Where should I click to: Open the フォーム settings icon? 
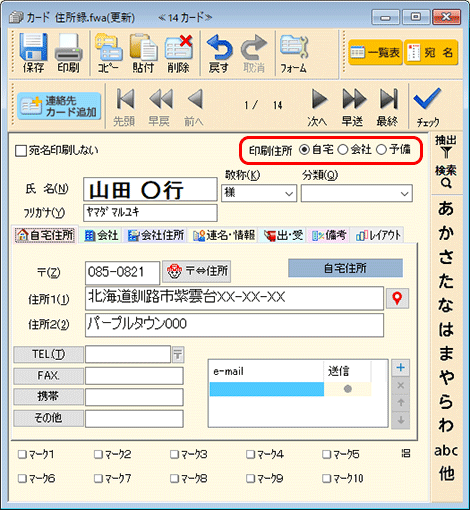click(x=294, y=47)
